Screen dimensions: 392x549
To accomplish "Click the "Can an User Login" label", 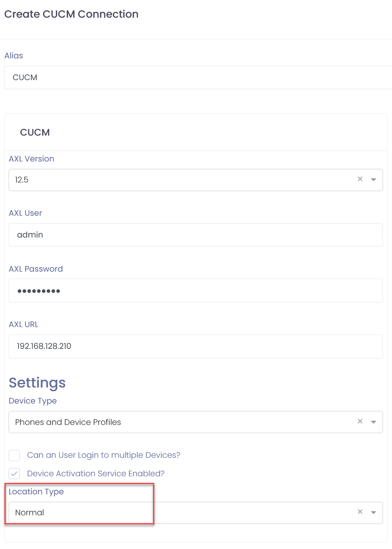I will coord(103,455).
